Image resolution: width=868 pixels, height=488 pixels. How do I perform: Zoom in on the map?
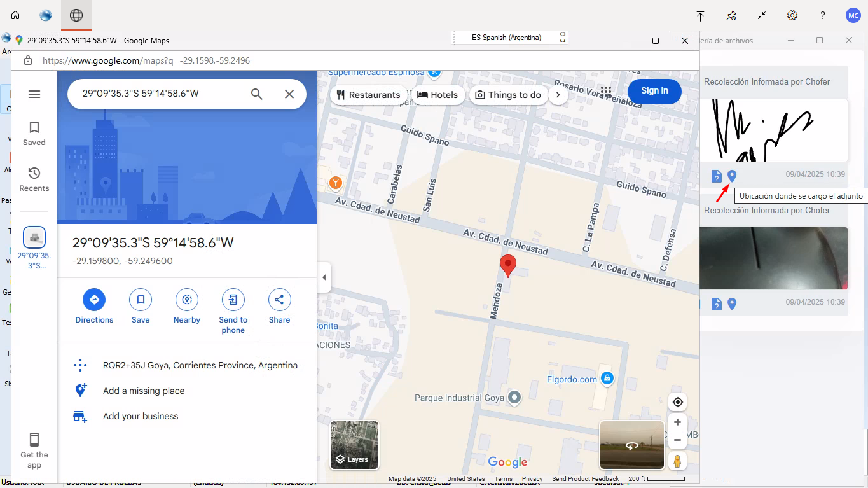pyautogui.click(x=678, y=422)
